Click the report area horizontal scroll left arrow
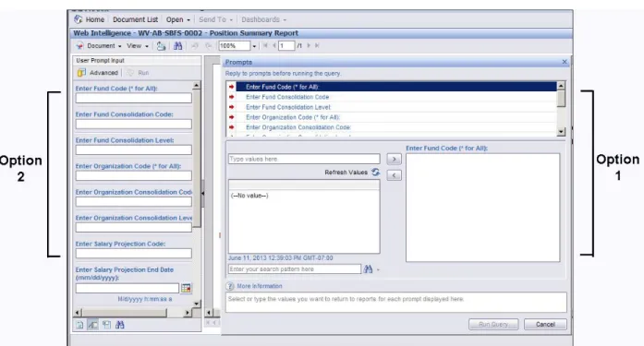 pos(209,313)
